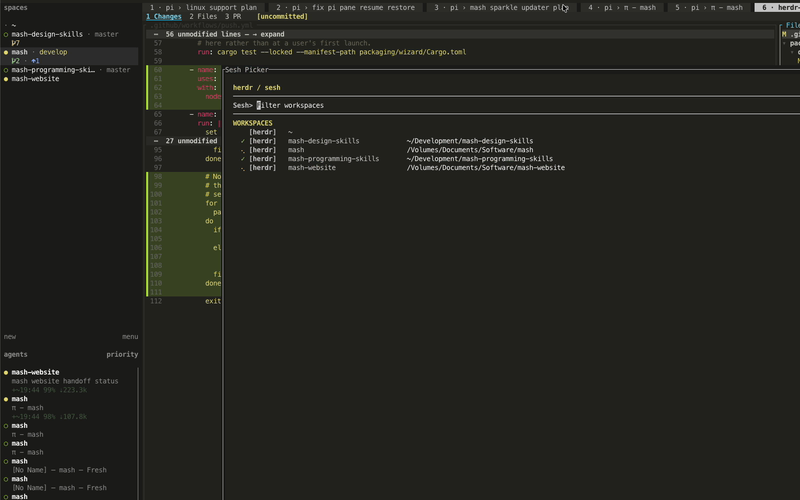Open the 2 Files view

click(x=203, y=16)
